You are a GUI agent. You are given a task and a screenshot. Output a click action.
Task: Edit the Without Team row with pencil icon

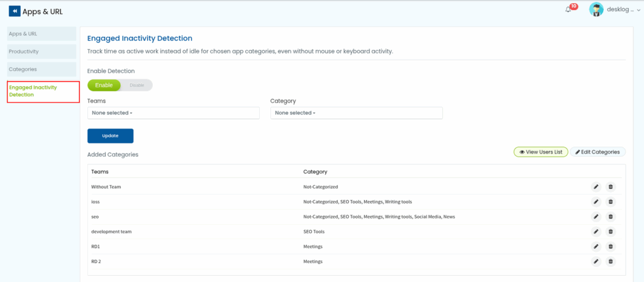click(596, 186)
